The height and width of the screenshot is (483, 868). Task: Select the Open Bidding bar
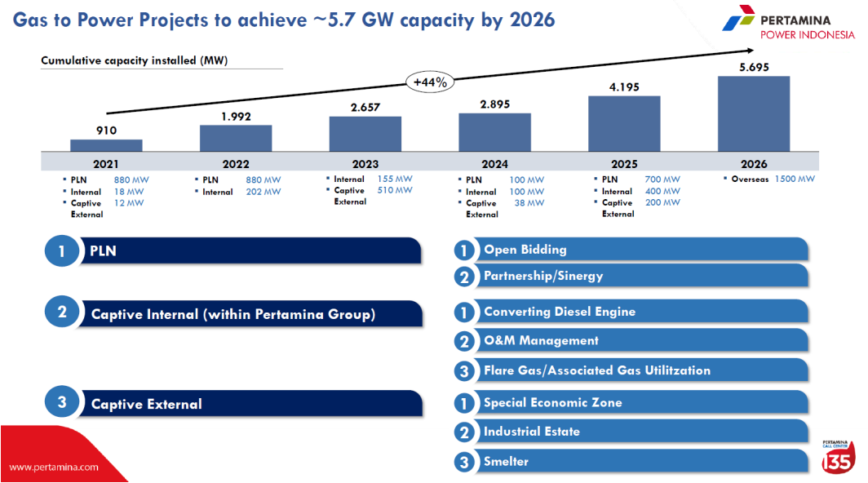pyautogui.click(x=640, y=250)
